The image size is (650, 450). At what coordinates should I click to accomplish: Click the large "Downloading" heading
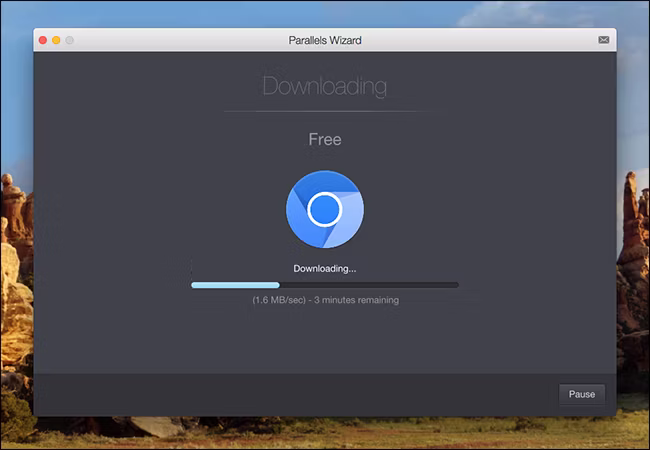[x=325, y=86]
